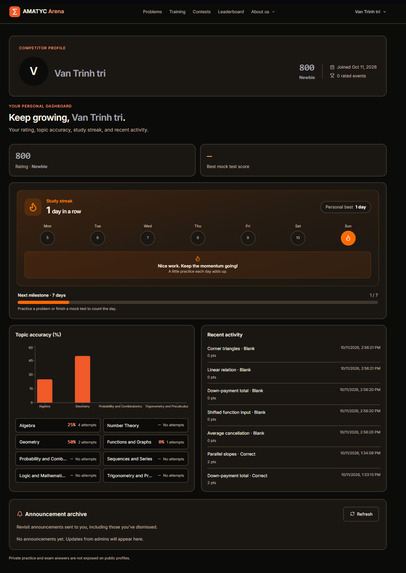Open the Shifted function input · Blank activity

[293, 415]
